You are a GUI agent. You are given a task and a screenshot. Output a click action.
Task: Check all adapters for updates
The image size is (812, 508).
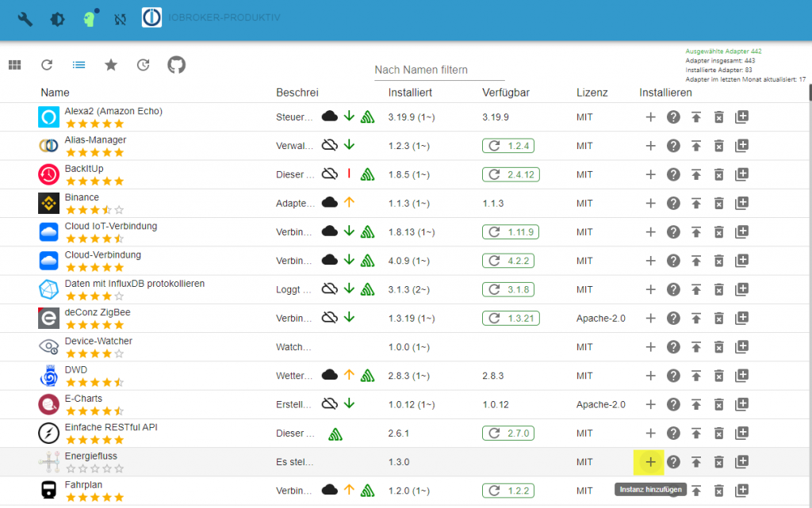click(144, 65)
